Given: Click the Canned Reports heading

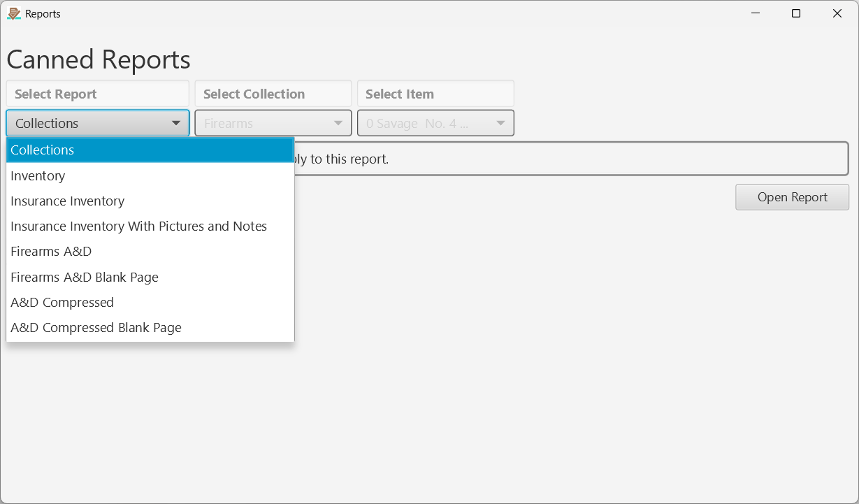Looking at the screenshot, I should coord(99,59).
